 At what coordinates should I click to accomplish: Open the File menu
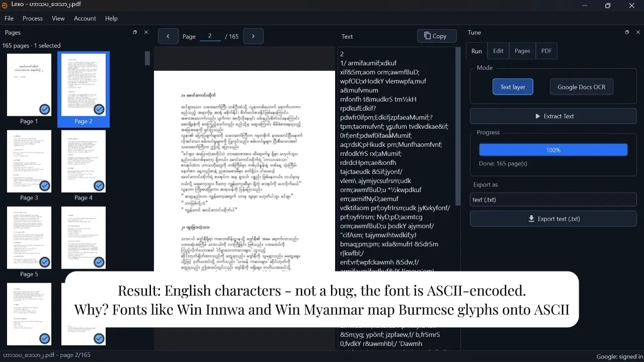(x=9, y=19)
